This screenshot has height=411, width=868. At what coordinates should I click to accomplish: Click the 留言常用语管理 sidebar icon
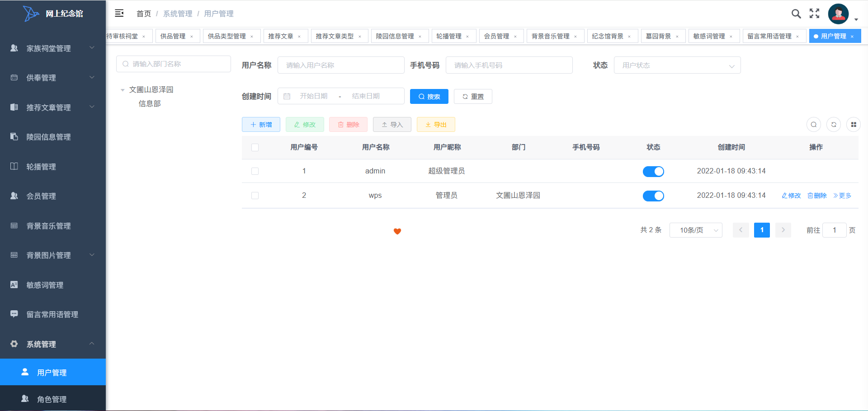pyautogui.click(x=14, y=314)
